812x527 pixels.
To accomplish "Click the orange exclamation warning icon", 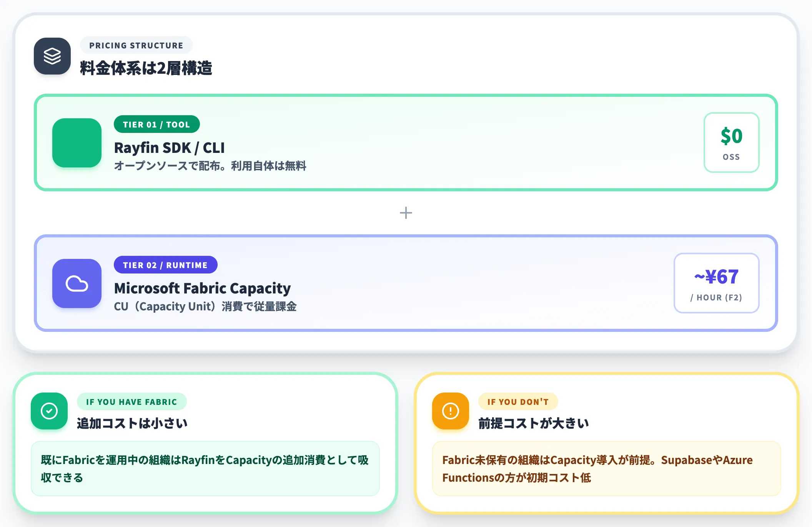I will (x=451, y=411).
